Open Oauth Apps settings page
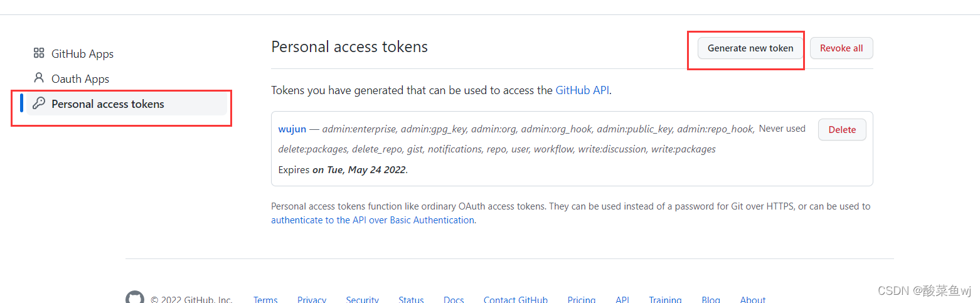Viewport: 980px width, 303px height. 80,79
